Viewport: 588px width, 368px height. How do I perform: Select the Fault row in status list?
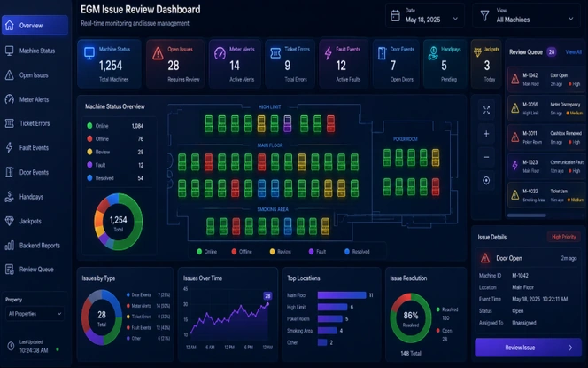point(115,165)
